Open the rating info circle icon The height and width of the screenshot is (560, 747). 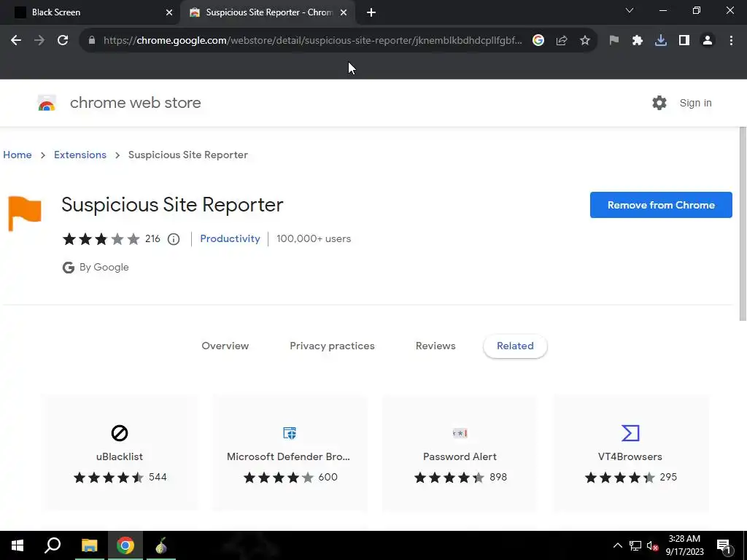(174, 239)
